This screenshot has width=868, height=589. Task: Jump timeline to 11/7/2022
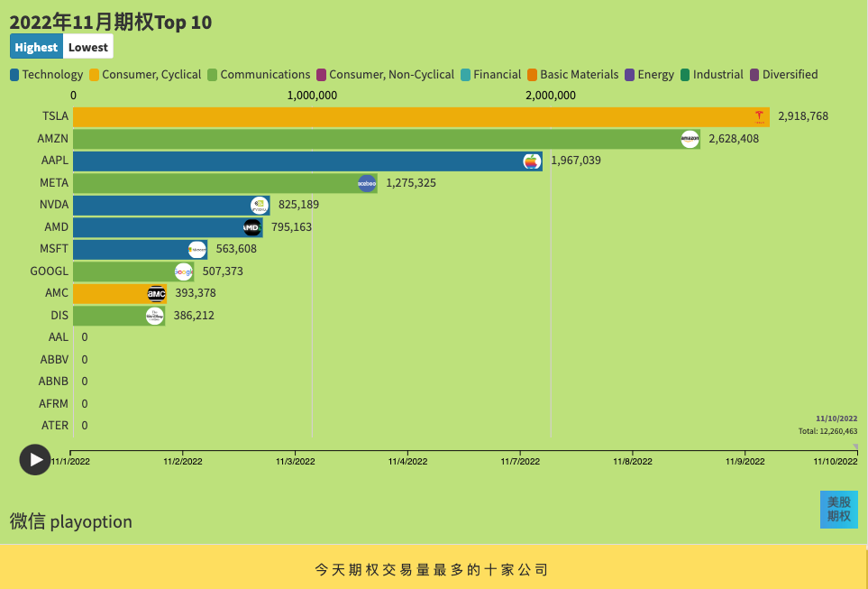[x=520, y=461]
